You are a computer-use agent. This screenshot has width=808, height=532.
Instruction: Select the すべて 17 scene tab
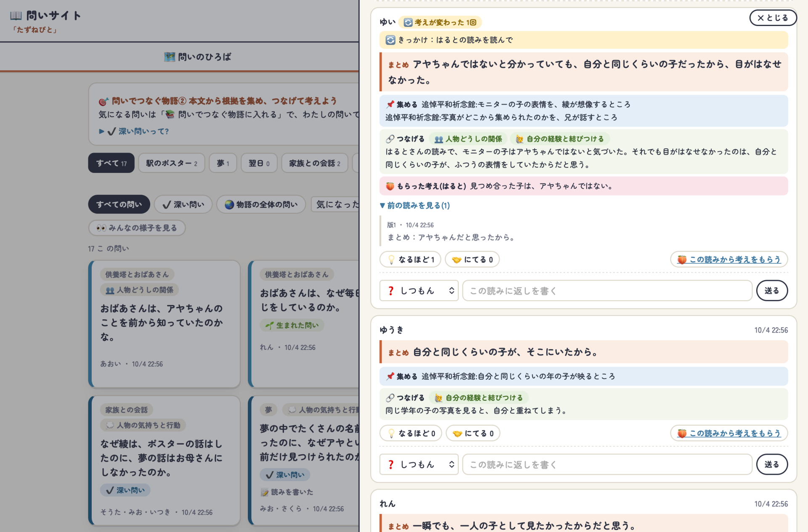[x=111, y=163]
